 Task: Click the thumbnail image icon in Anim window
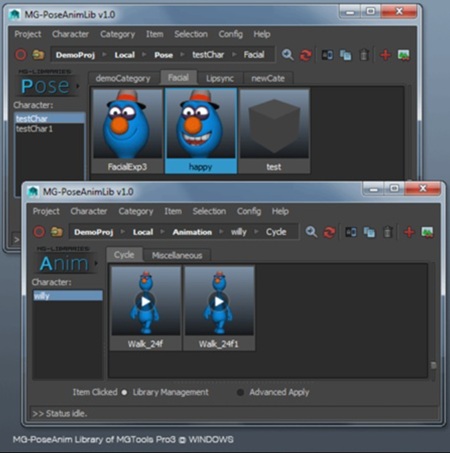(427, 232)
